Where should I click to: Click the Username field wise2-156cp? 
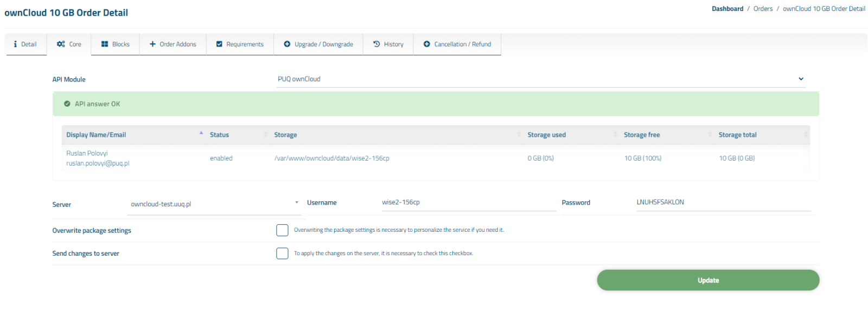469,202
